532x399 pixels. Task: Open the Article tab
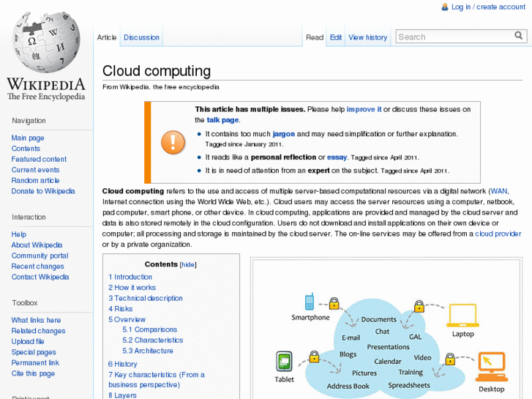coord(107,37)
